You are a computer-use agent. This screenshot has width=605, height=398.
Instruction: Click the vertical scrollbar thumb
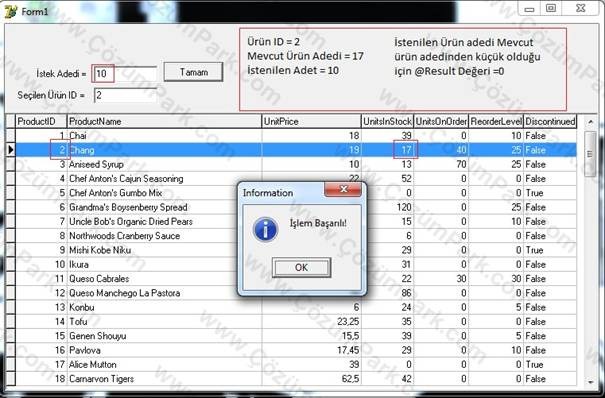[x=590, y=154]
